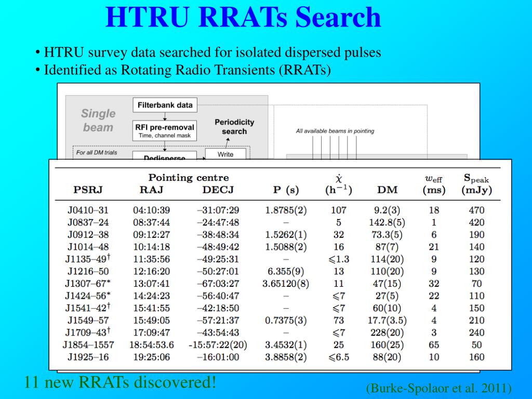Click the 'RAJ' column header
Image resolution: width=532 pixels, height=399 pixels.
pos(151,190)
